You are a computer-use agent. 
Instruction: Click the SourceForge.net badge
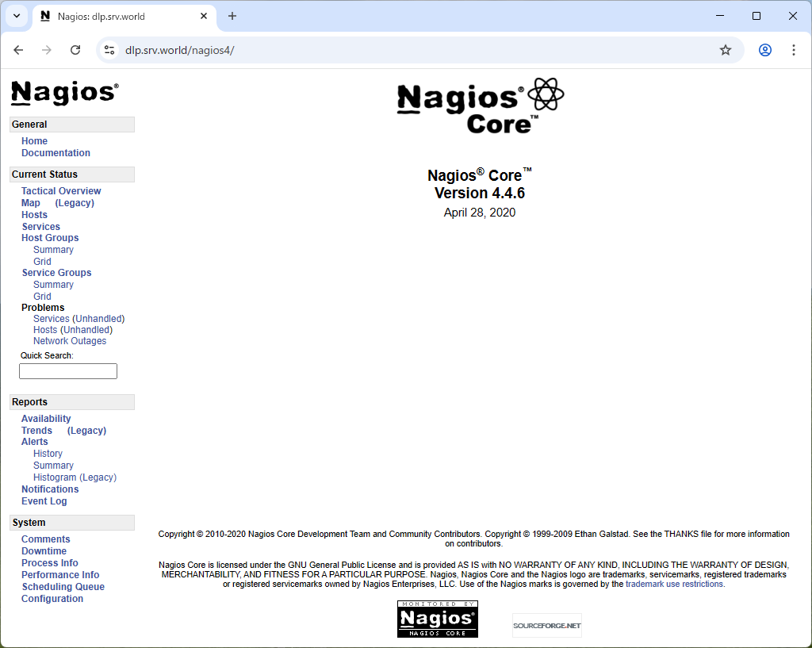tap(547, 625)
